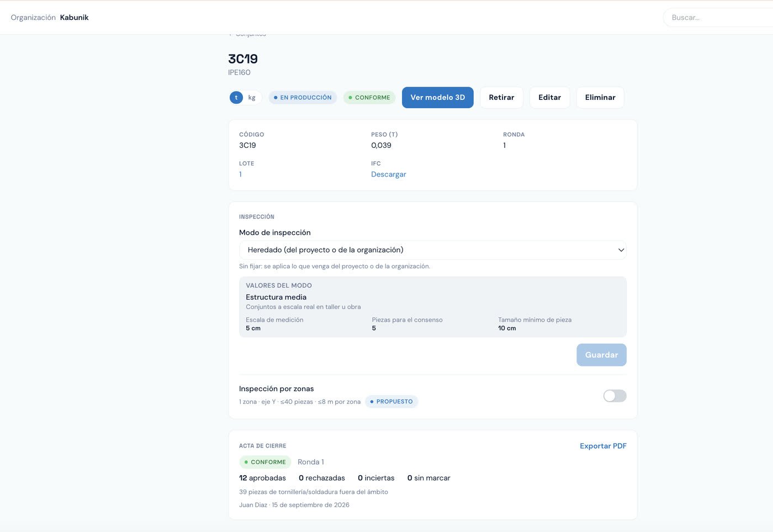
Task: Save inspection settings with Guardar
Action: coord(601,355)
